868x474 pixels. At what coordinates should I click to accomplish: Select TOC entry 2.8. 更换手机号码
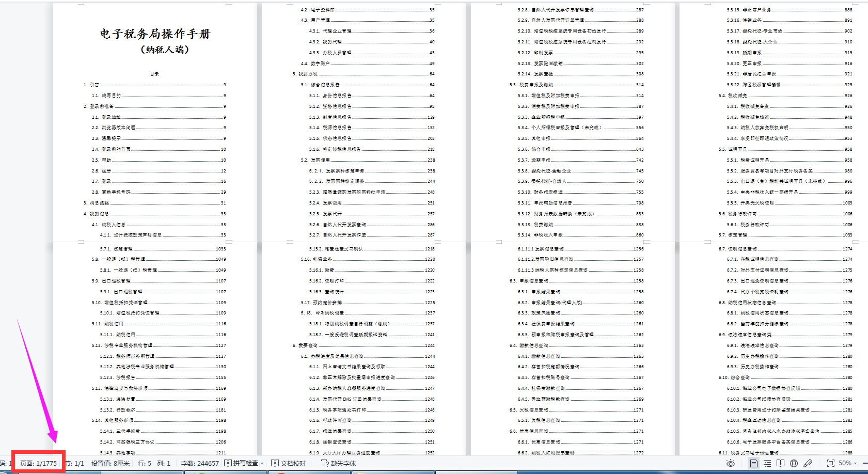(x=159, y=192)
